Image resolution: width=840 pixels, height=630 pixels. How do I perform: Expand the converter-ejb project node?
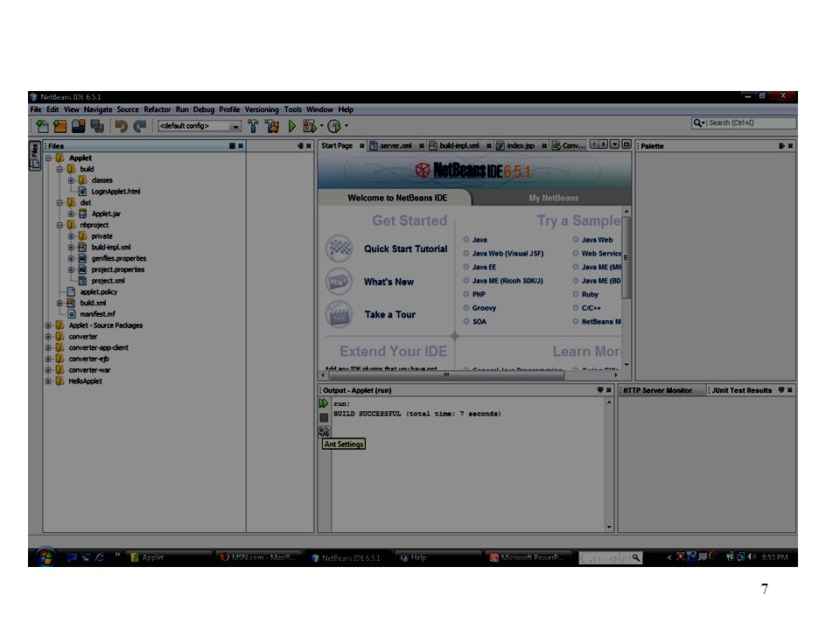click(49, 359)
